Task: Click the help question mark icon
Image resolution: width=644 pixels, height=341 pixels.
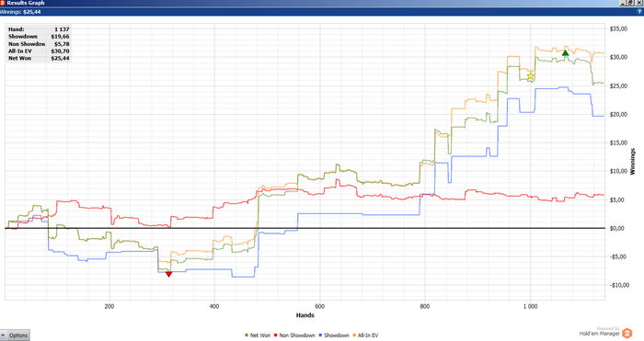Action: click(639, 12)
